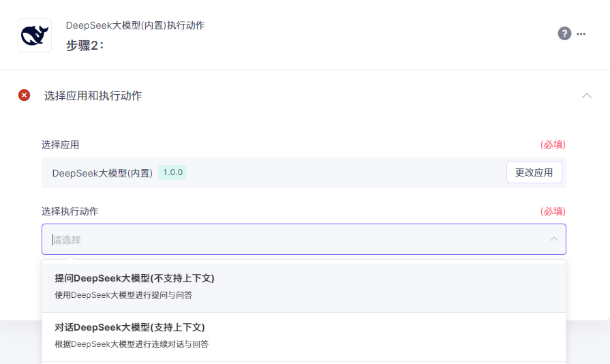Image resolution: width=610 pixels, height=364 pixels.
Task: Click the DeepSeek whale logo icon
Action: 35,35
